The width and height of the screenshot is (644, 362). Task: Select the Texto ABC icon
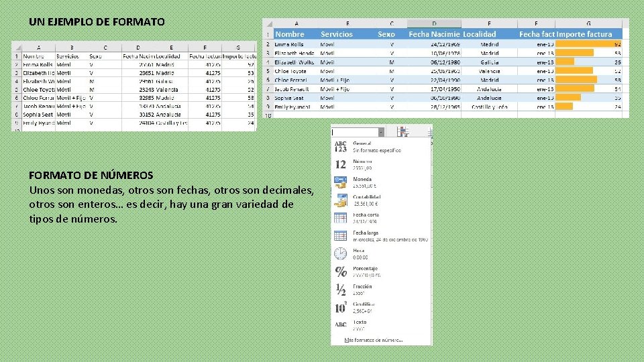341,324
